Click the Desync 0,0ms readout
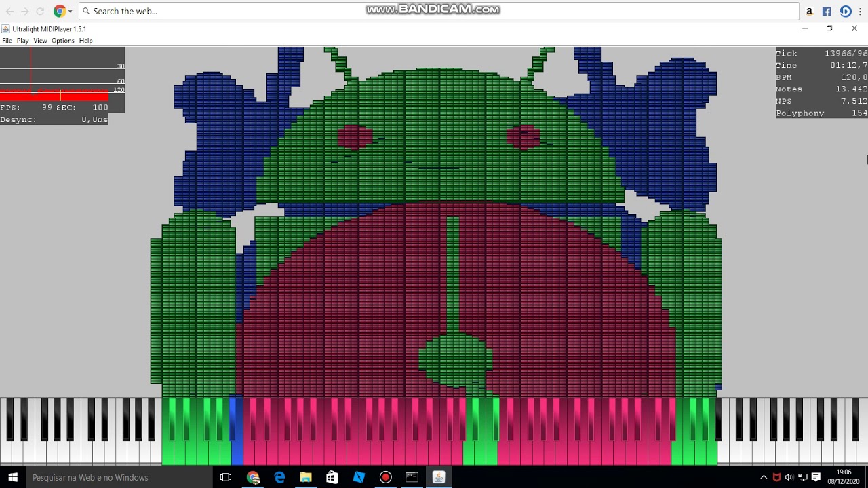The height and width of the screenshot is (488, 868). click(x=54, y=119)
